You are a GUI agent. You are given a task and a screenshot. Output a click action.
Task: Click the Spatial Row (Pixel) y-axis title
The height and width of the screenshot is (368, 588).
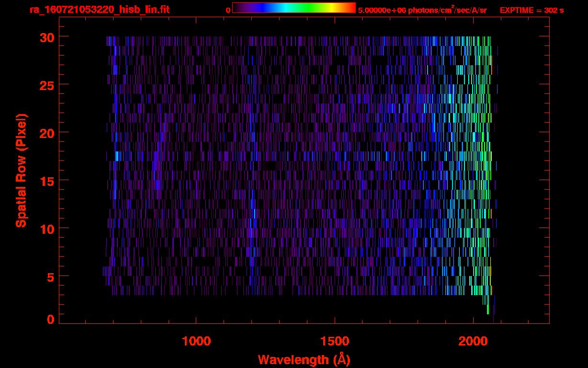coord(21,170)
